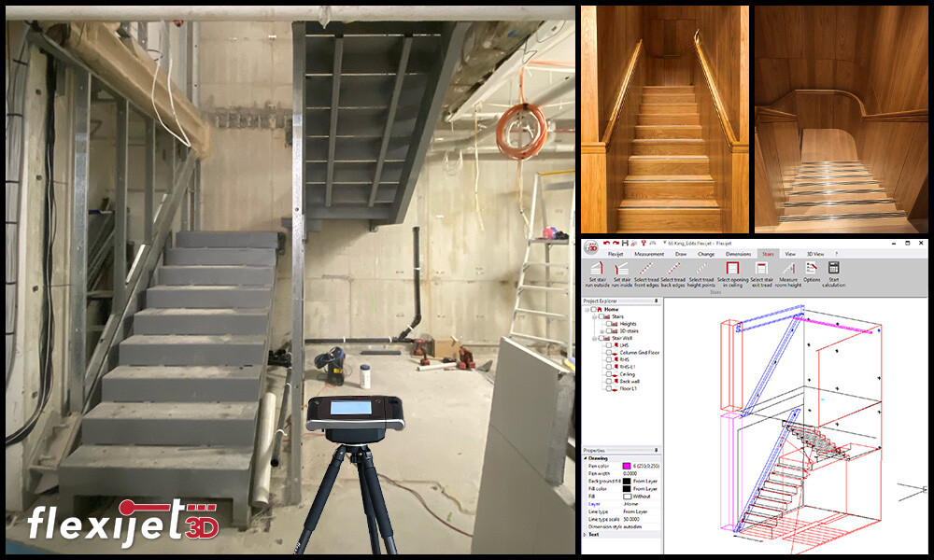Toggle the Column Gnd Floor checkbox
This screenshot has width=934, height=560.
[607, 355]
